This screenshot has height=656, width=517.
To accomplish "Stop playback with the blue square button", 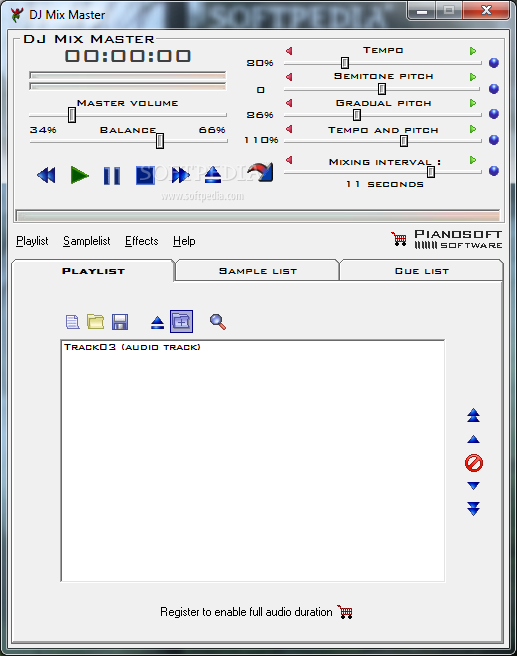I will click(145, 175).
